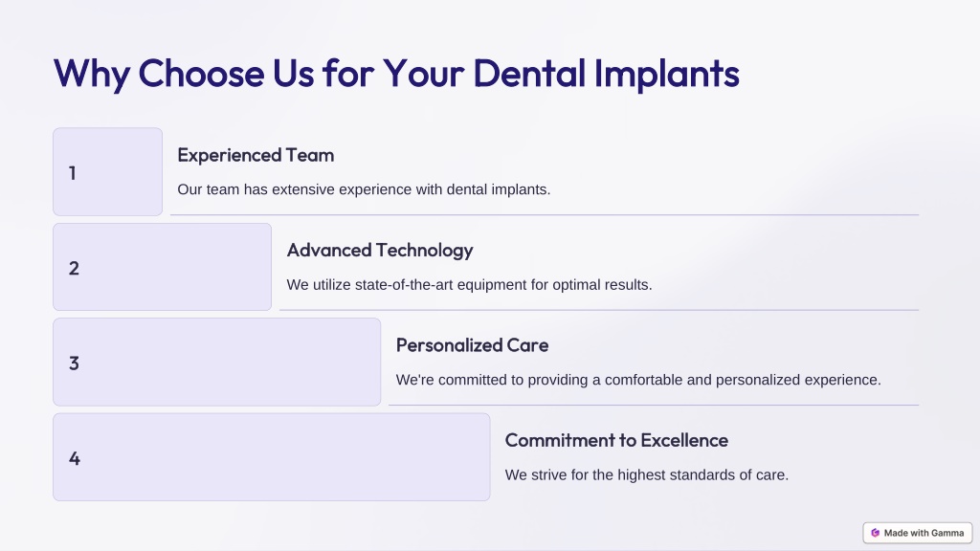Click the digit 3 in third box

pos(74,363)
